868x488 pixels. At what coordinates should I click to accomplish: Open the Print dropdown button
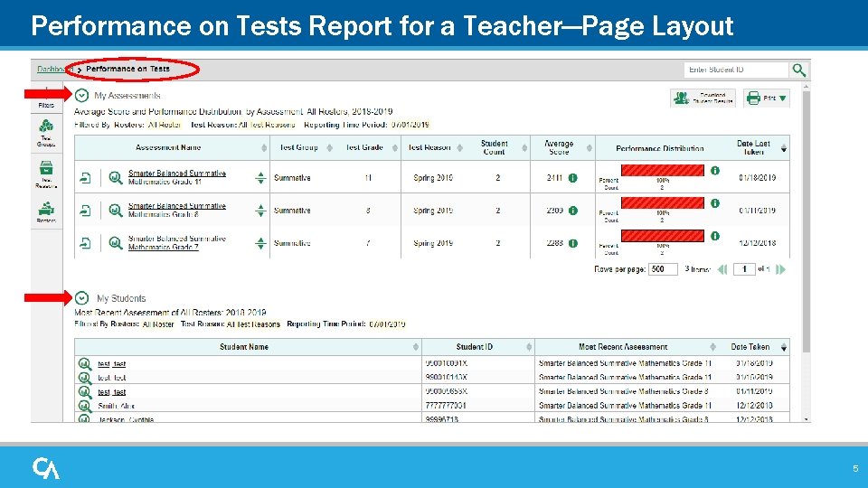767,99
